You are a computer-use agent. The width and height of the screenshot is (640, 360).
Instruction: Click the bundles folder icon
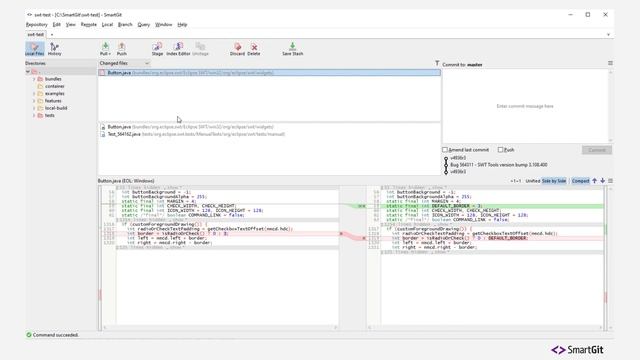pos(40,79)
